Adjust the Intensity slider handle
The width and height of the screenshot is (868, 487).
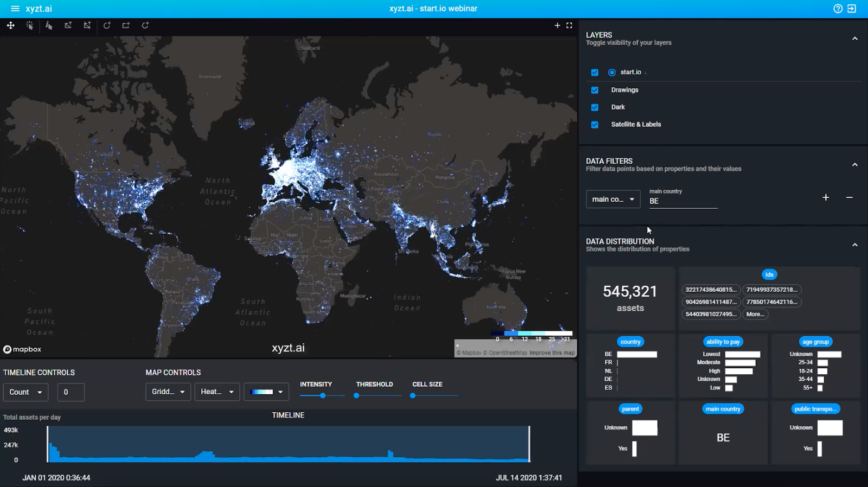(x=323, y=396)
